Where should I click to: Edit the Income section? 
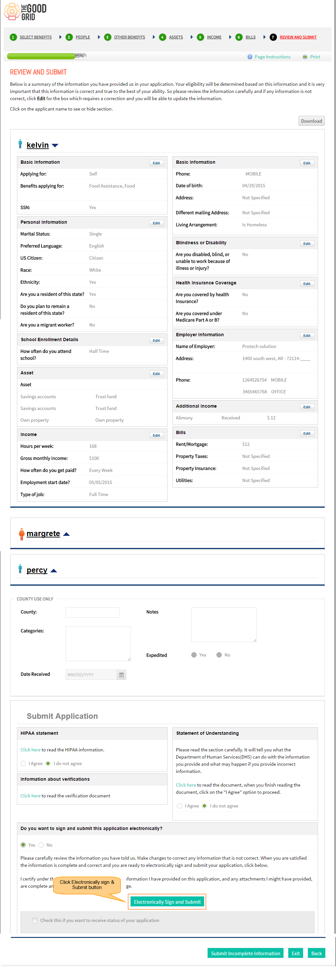pos(157,435)
